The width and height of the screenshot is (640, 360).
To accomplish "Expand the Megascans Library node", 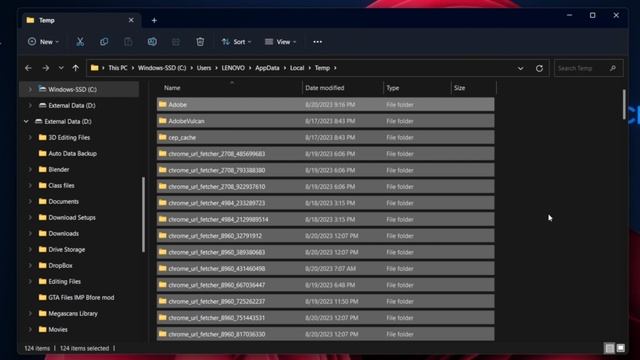I will 30,313.
